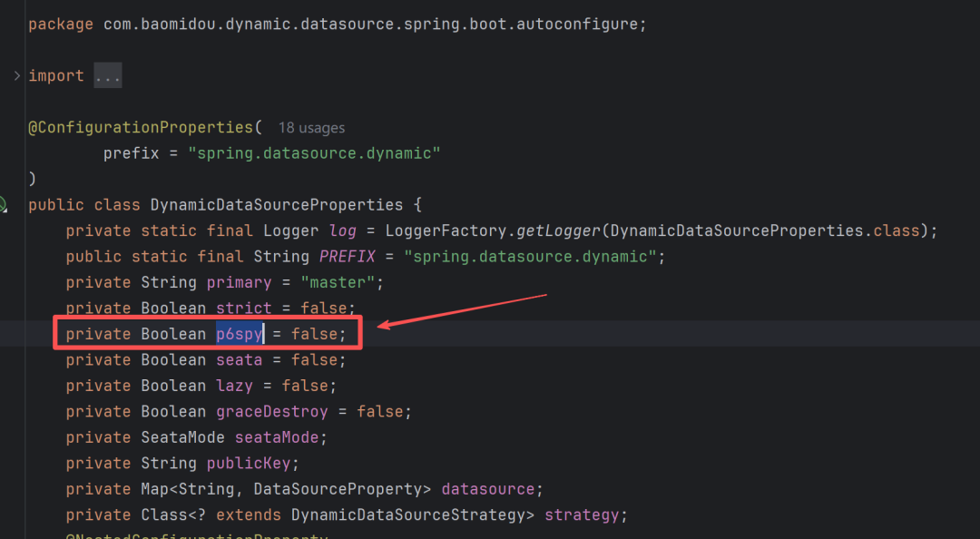Click the PREFIX constant name
The height and width of the screenshot is (539, 980).
tap(348, 257)
